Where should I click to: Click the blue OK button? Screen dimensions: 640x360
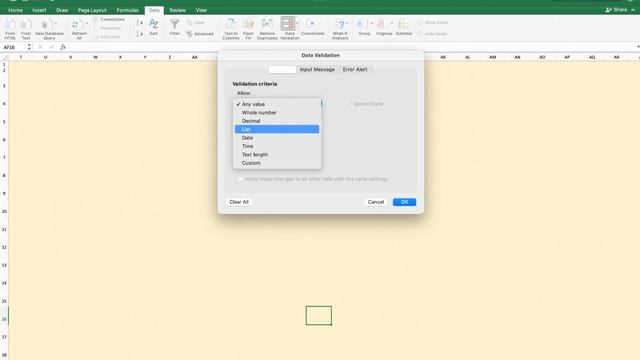404,202
